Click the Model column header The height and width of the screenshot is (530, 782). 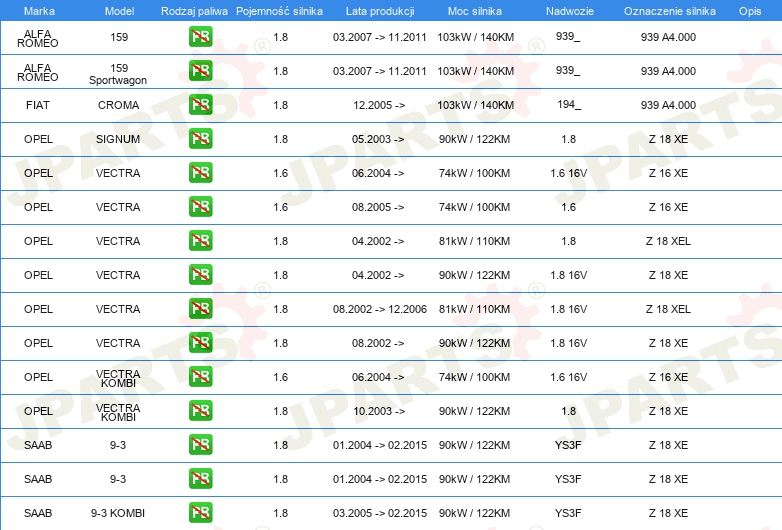(x=118, y=10)
